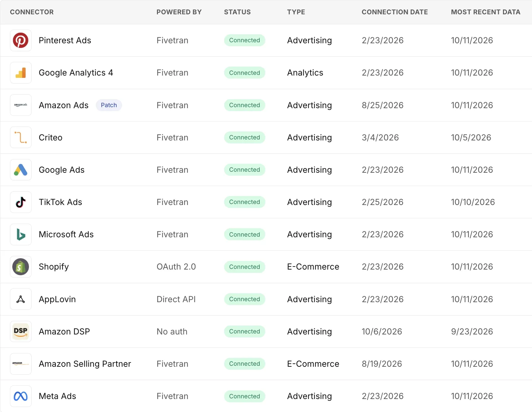Open the Google Analytics 4 connector icon
The width and height of the screenshot is (532, 412).
tap(21, 73)
